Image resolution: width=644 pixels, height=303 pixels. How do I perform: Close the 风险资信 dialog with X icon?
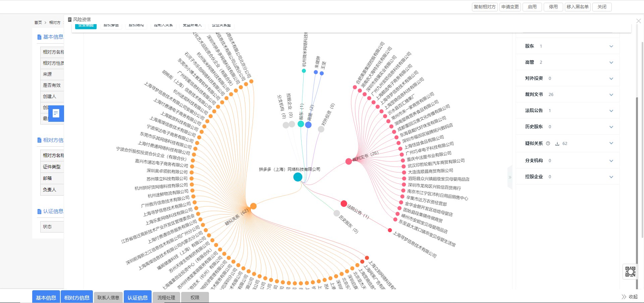[x=639, y=21]
